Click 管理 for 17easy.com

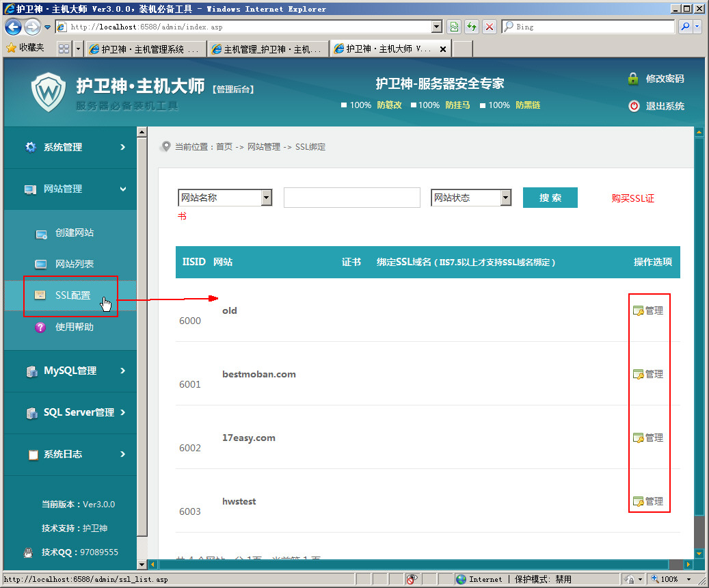648,438
